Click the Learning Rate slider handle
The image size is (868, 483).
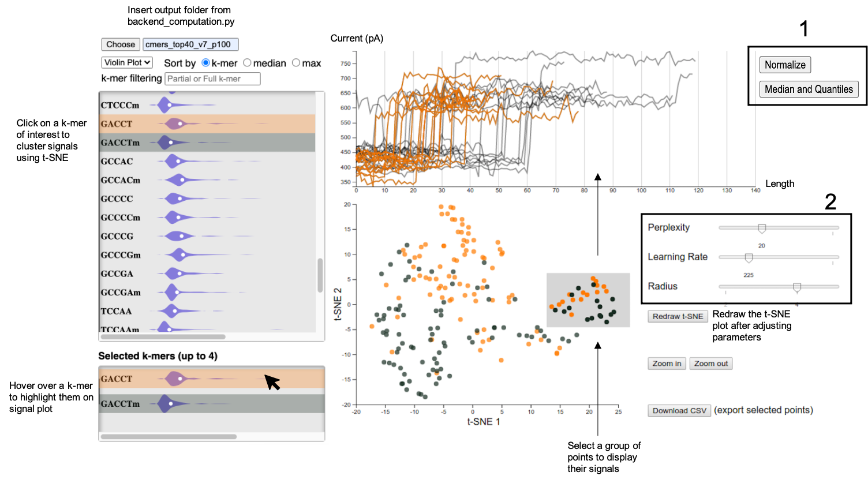pyautogui.click(x=749, y=258)
